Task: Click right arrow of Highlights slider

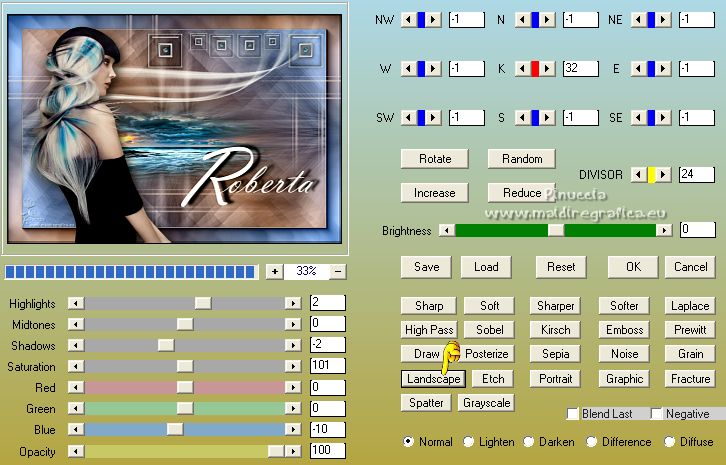Action: point(293,302)
